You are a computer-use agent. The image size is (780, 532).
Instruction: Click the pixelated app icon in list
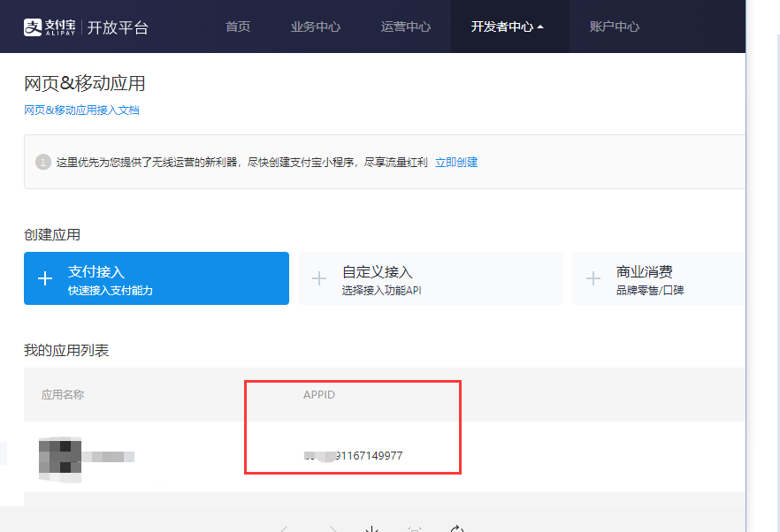point(60,457)
